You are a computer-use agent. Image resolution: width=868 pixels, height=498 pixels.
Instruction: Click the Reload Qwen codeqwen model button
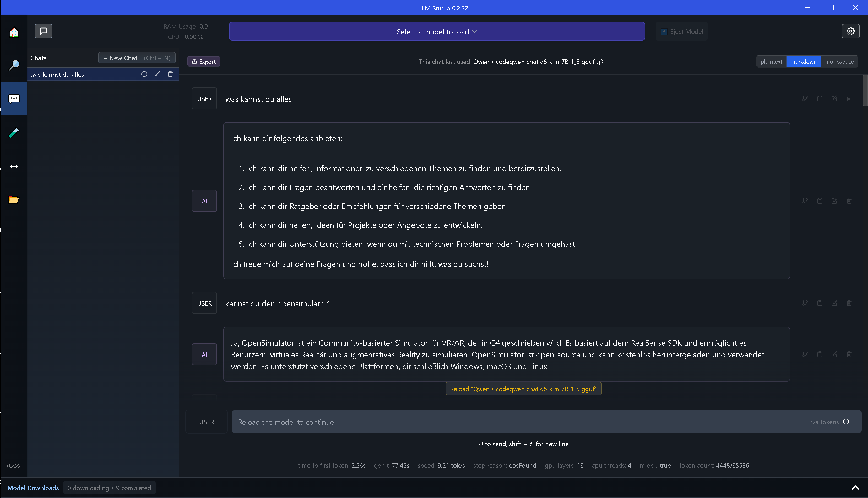[523, 389]
